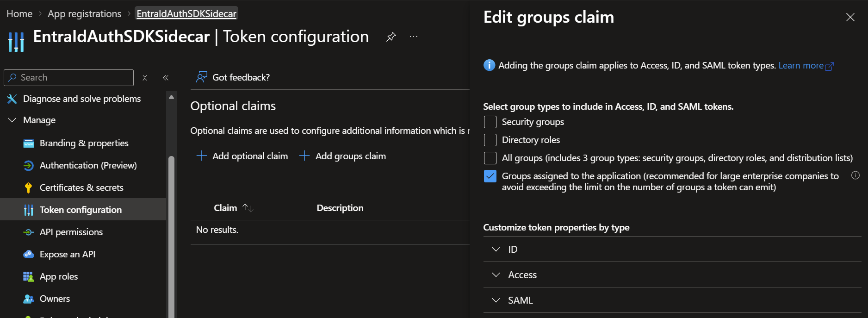Click the Description column header
Image resolution: width=868 pixels, height=318 pixels.
click(x=340, y=208)
